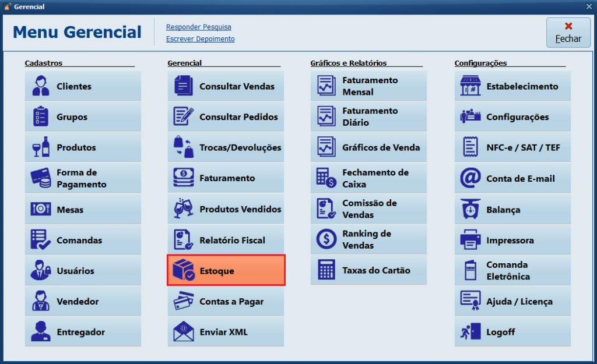Go to Faturamento Mensal report
Image resolution: width=597 pixels, height=364 pixels.
point(368,86)
